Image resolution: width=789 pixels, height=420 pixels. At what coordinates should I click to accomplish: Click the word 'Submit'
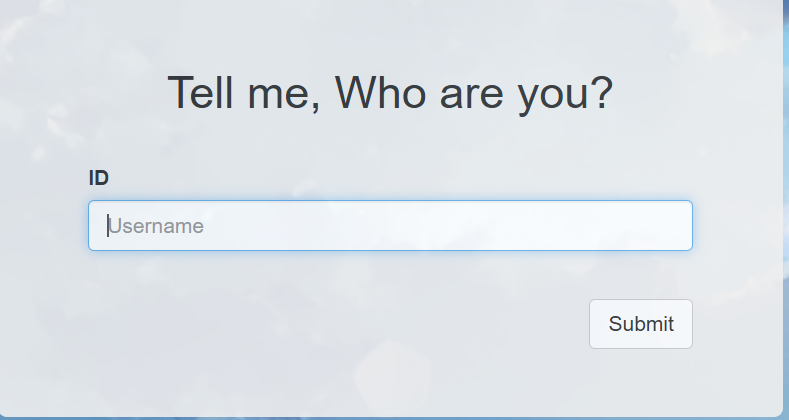click(641, 324)
